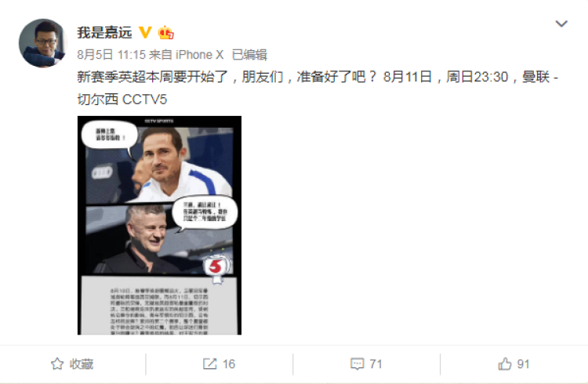Click the comment count 71
Image resolution: width=588 pixels, height=384 pixels.
[x=376, y=364]
